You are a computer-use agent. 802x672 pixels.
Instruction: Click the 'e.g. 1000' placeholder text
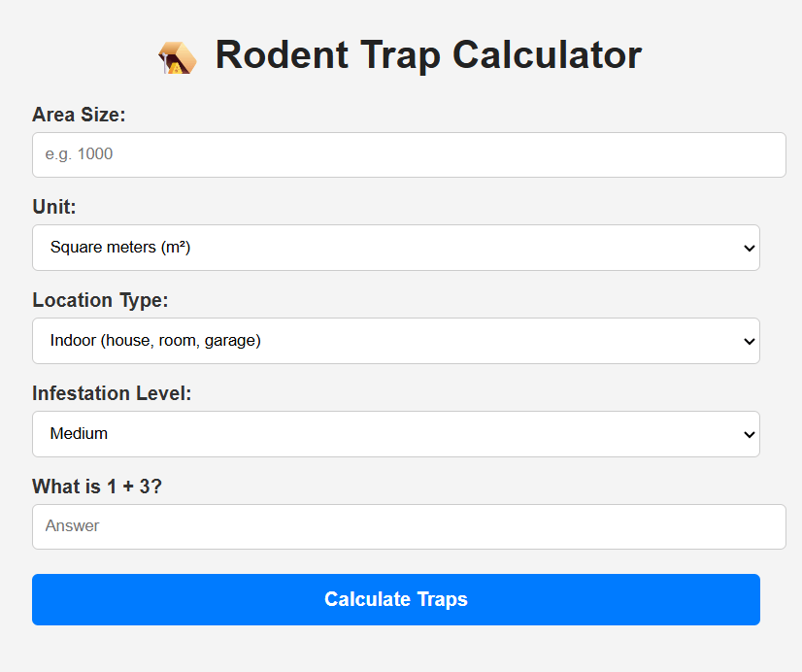click(x=80, y=154)
